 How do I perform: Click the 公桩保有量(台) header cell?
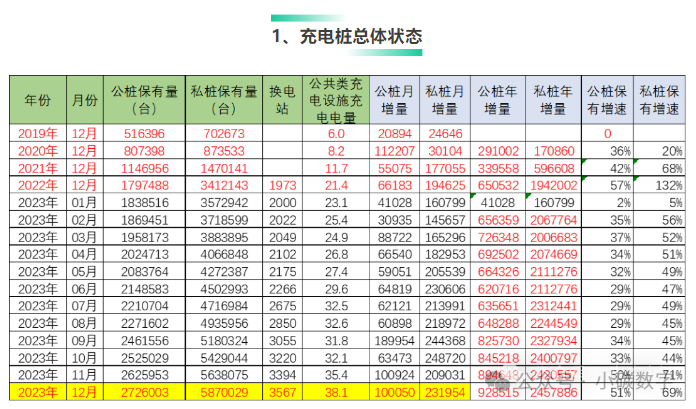144,100
